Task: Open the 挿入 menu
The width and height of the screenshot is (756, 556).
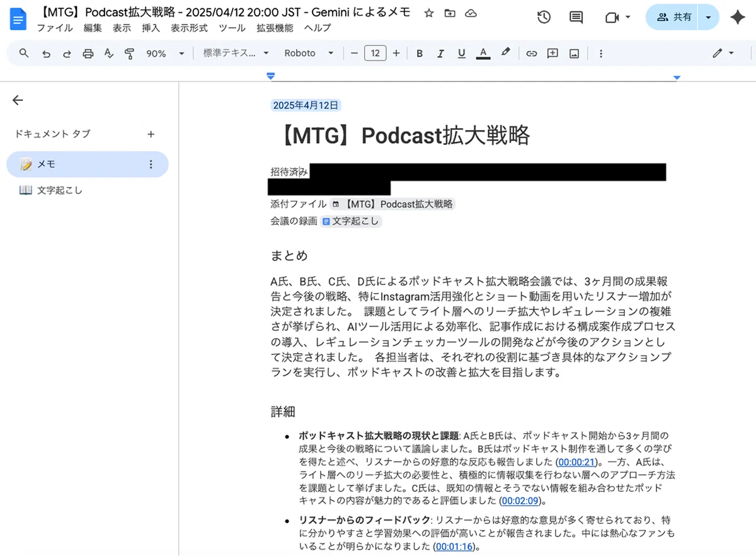Action: tap(151, 28)
